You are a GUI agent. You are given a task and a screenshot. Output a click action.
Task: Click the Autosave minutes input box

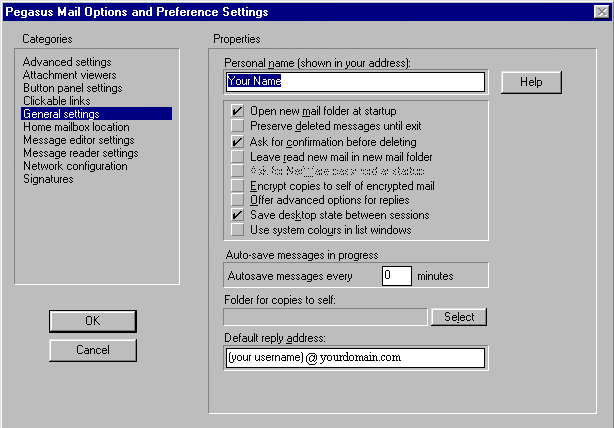pyautogui.click(x=396, y=275)
